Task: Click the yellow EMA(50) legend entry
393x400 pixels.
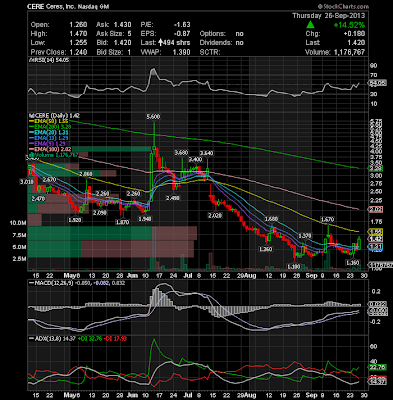Action: (48, 121)
